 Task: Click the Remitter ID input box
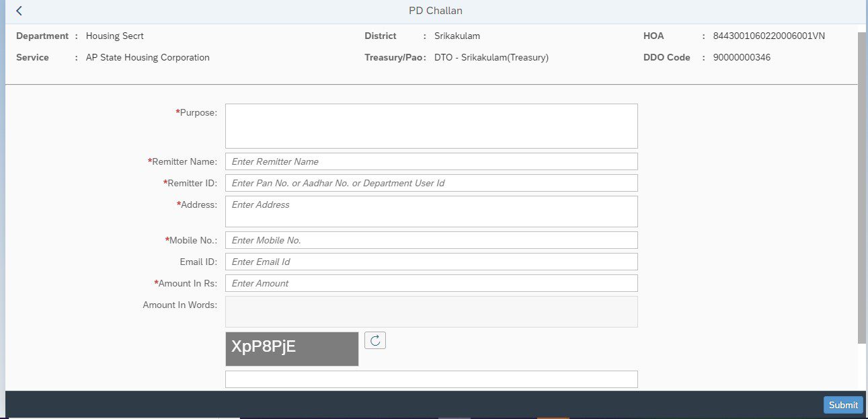(x=430, y=182)
